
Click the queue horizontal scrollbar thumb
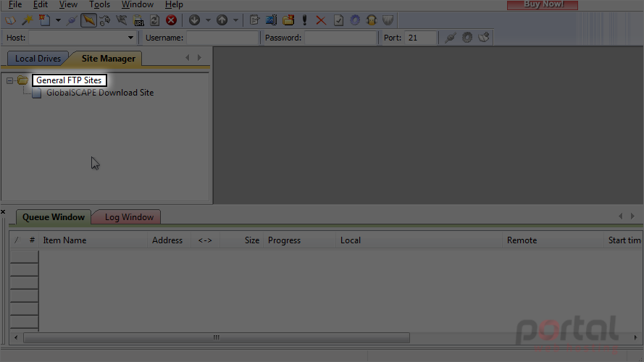tap(217, 337)
